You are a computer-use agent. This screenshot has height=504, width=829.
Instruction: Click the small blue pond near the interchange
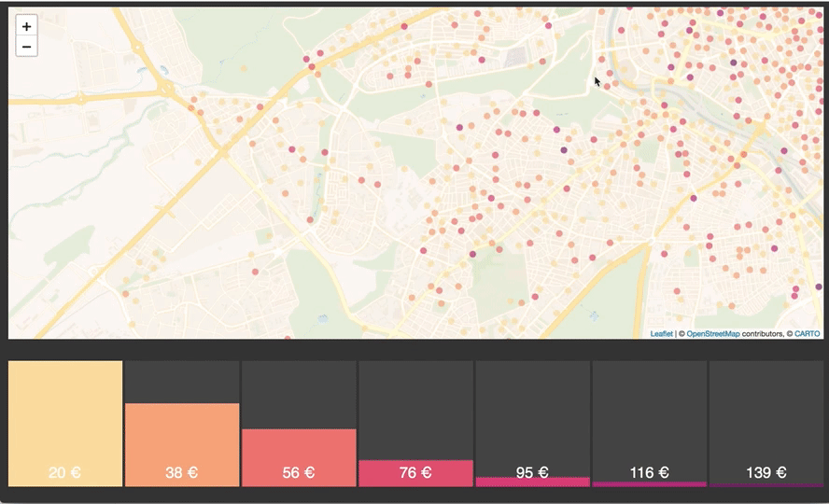coord(165,68)
